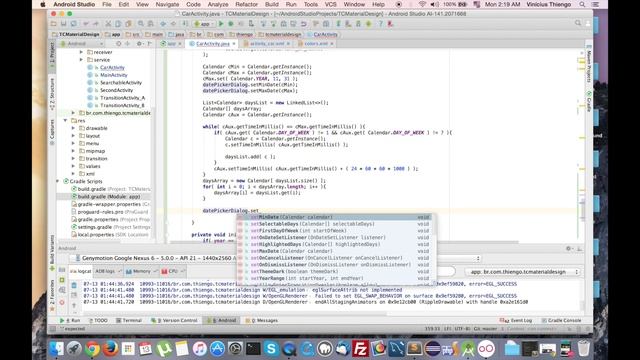
Task: Expand the values folder
Action: [73, 166]
